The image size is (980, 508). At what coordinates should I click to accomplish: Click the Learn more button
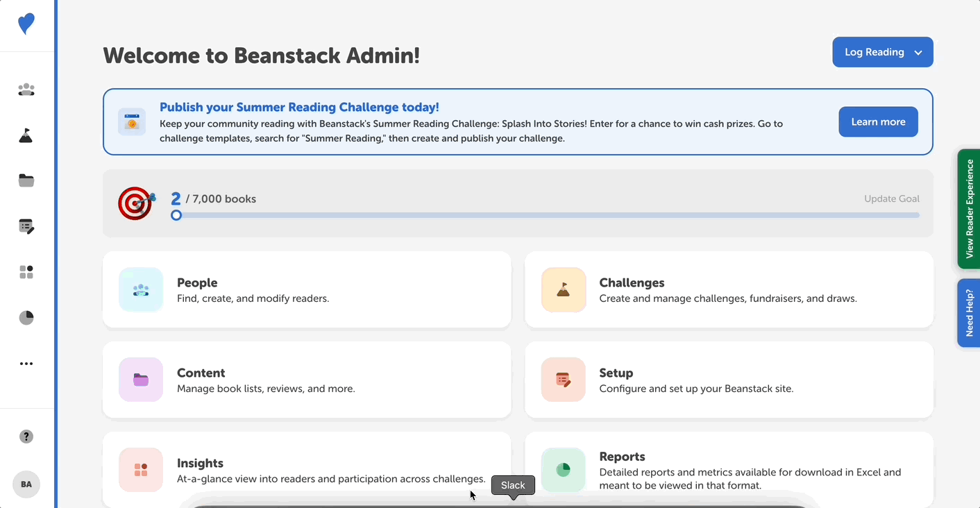click(x=878, y=121)
